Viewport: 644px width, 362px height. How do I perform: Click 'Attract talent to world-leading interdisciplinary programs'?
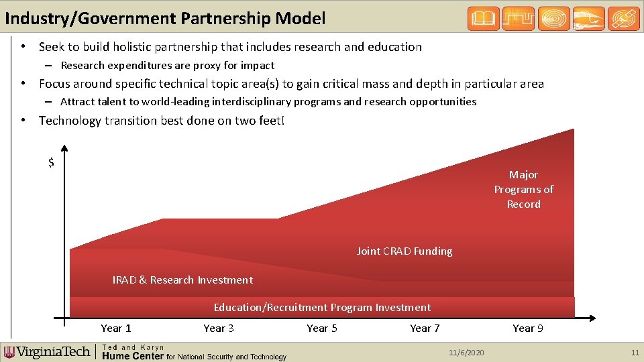click(268, 101)
